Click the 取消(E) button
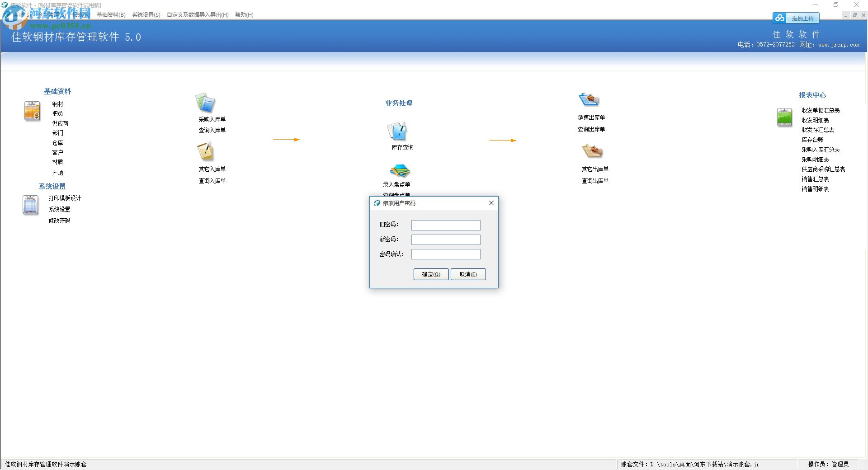Viewport: 868px width, 470px height. pyautogui.click(x=468, y=274)
